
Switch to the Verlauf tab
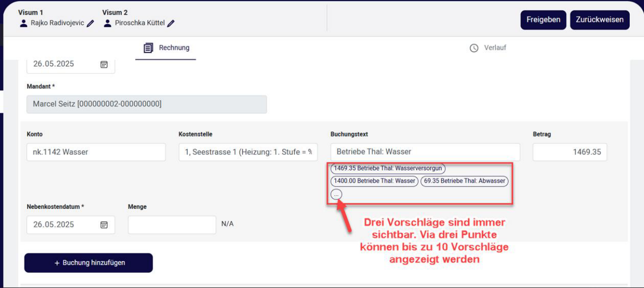click(488, 48)
